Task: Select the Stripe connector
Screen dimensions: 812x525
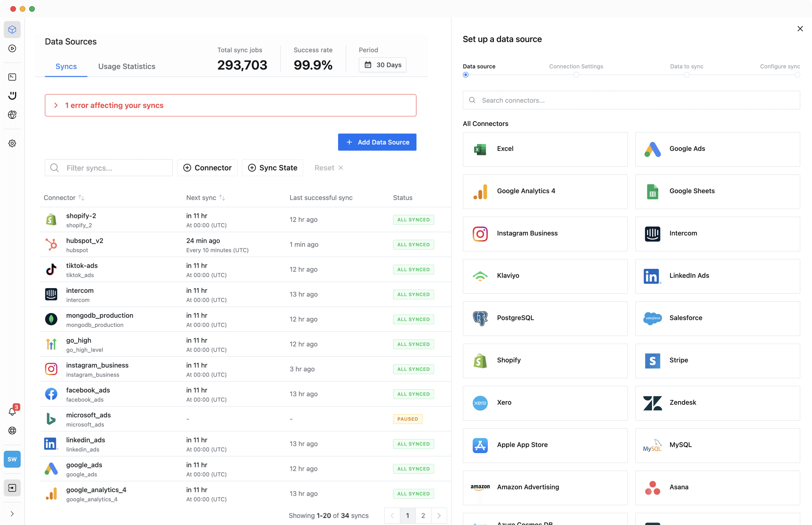Action: (718, 361)
